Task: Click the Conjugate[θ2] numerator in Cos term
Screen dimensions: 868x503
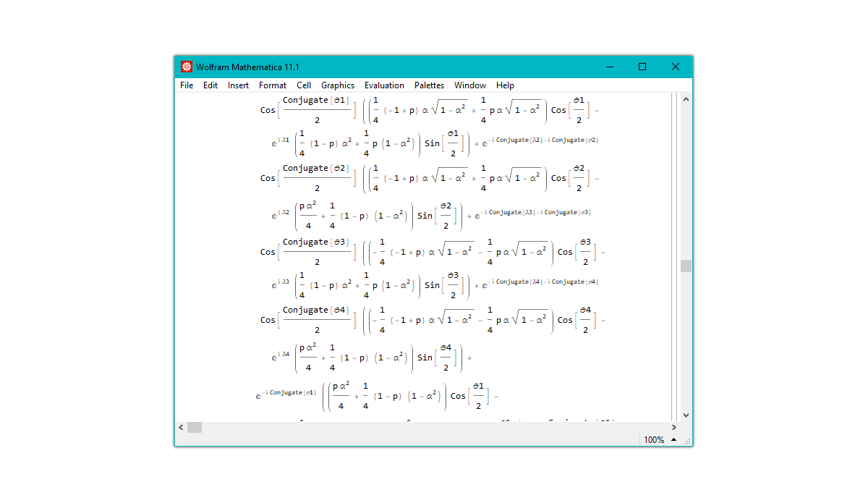Action: coord(316,168)
